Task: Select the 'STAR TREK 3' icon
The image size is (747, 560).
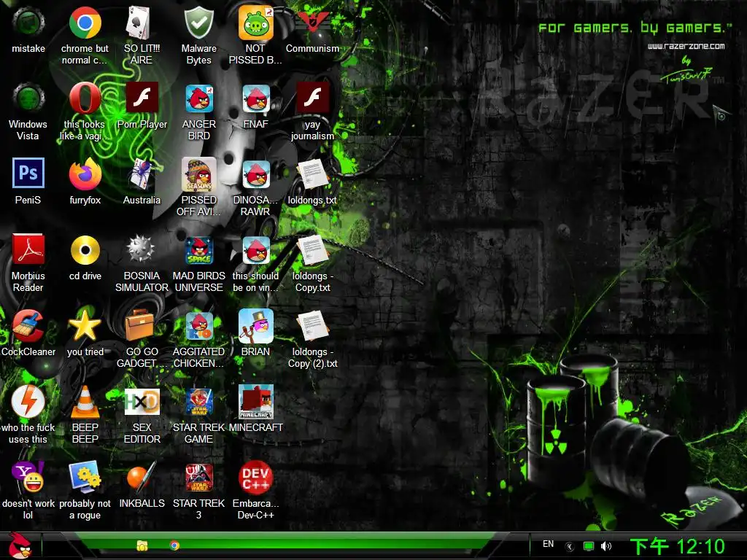Action: point(198,477)
